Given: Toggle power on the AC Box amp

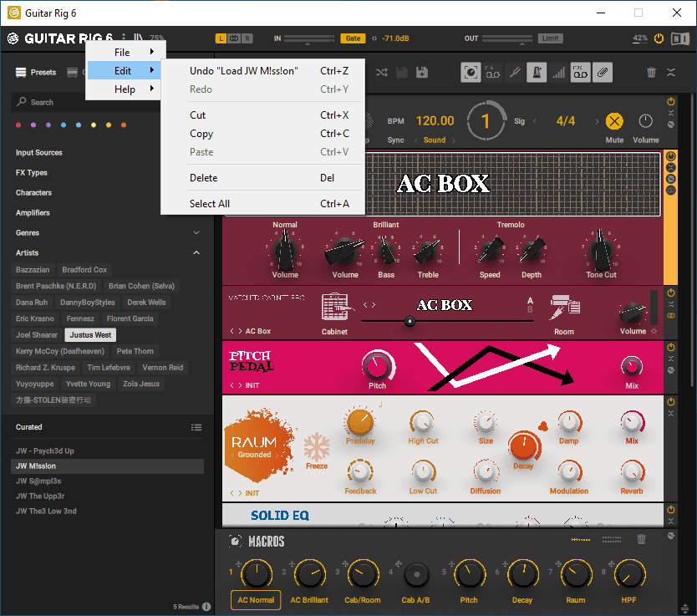Looking at the screenshot, I should (x=671, y=156).
